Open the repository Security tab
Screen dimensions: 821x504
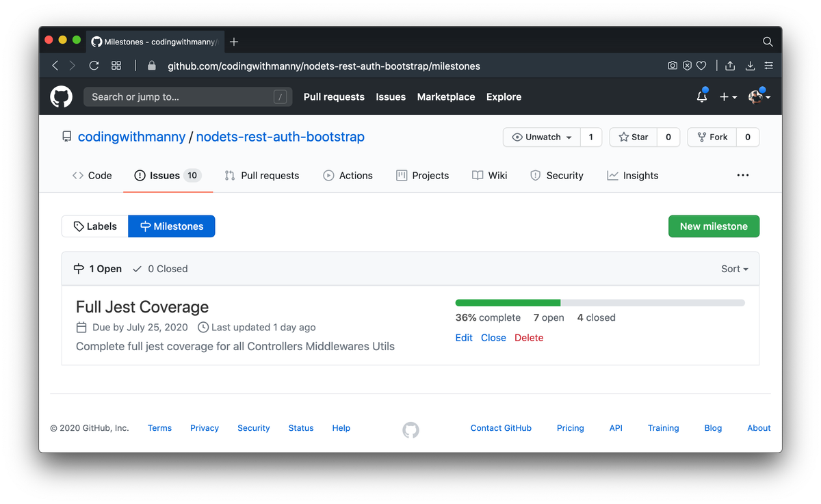coord(556,175)
